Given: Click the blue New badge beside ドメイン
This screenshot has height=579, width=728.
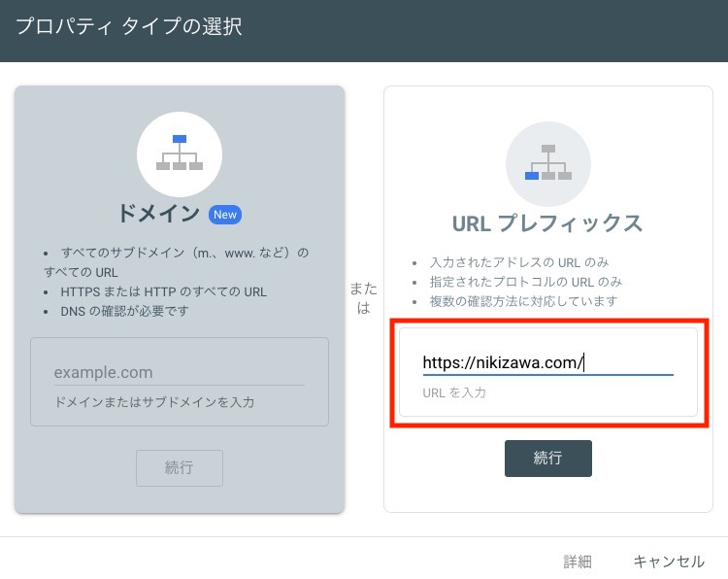Looking at the screenshot, I should point(225,214).
